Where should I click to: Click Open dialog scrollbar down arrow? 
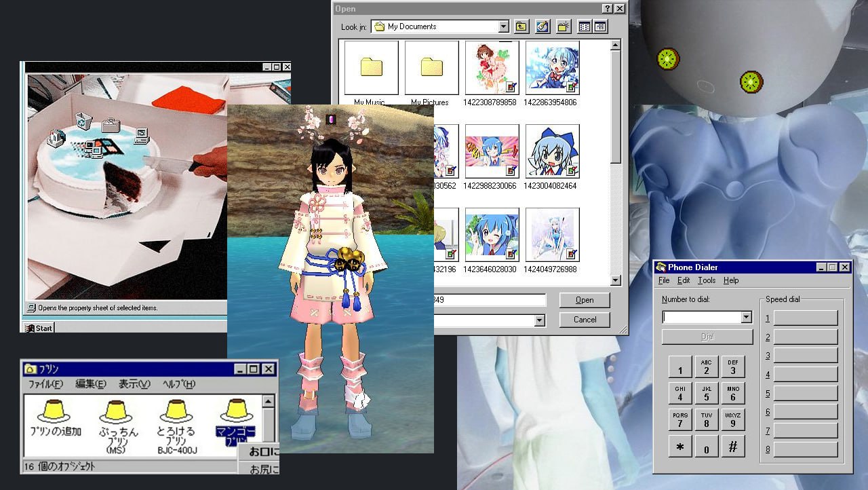coord(615,280)
